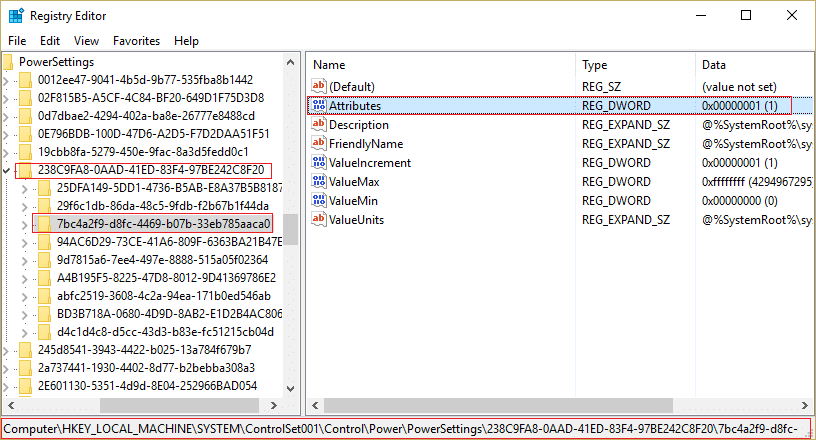Viewport: 816px width, 440px height.
Task: Click the DWORD icon of Attributes value
Action: pyautogui.click(x=318, y=105)
